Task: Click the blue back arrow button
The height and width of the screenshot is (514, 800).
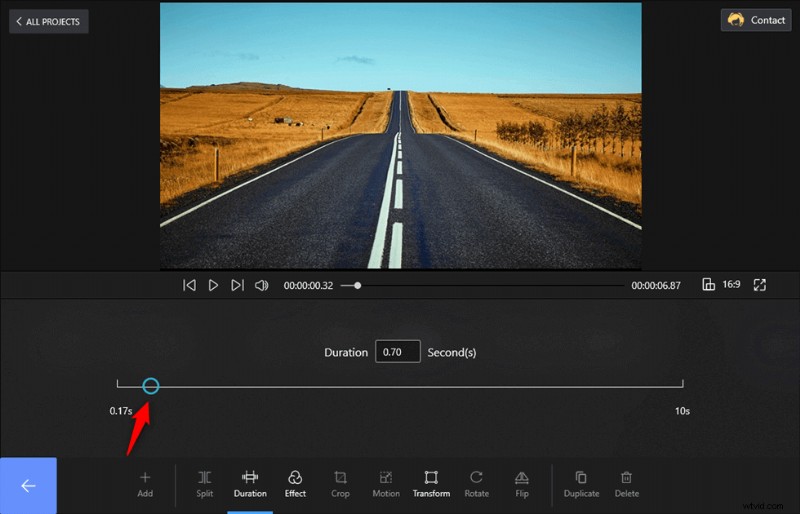Action: [x=28, y=485]
